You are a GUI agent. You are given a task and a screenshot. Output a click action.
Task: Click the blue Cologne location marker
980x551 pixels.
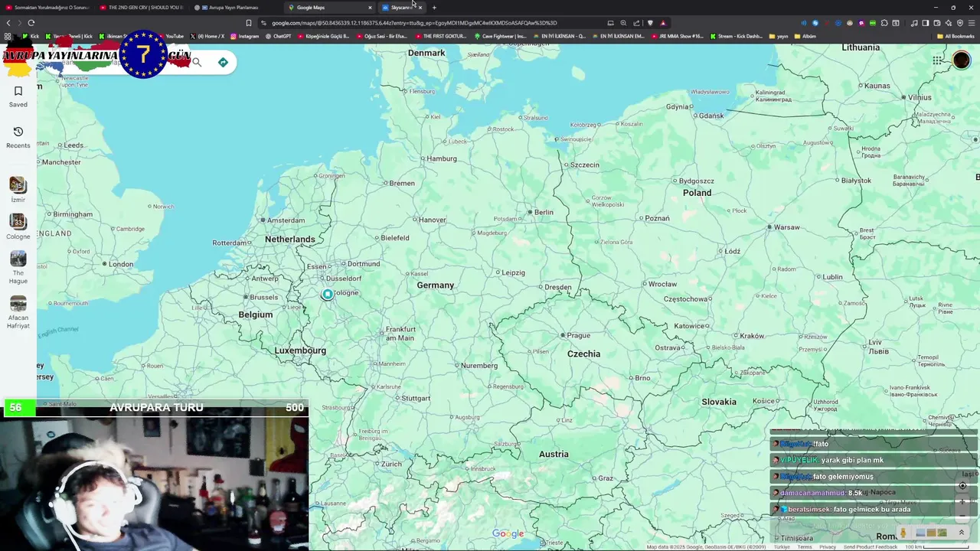328,294
